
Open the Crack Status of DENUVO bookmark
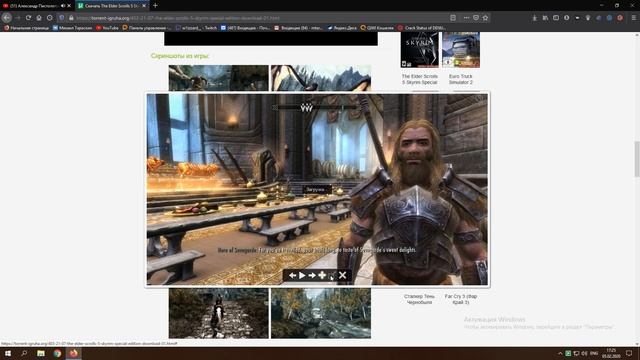point(422,28)
